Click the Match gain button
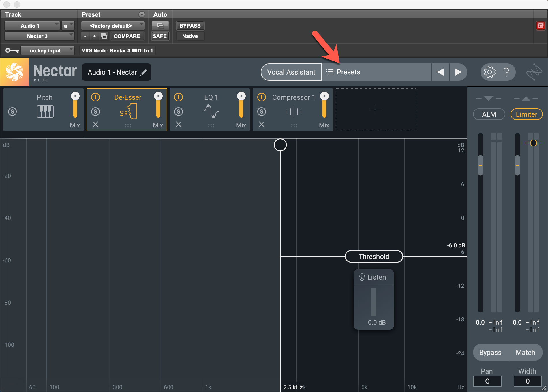The height and width of the screenshot is (392, 548). 525,353
